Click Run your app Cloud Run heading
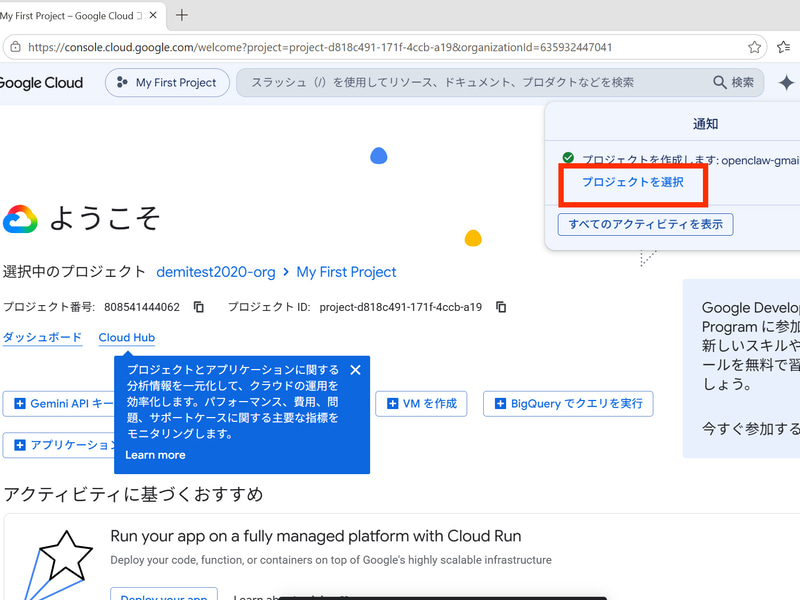This screenshot has height=600, width=800. point(316,536)
